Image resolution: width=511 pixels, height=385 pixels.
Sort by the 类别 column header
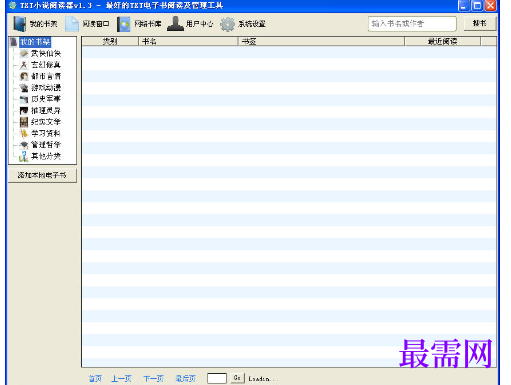pos(110,41)
